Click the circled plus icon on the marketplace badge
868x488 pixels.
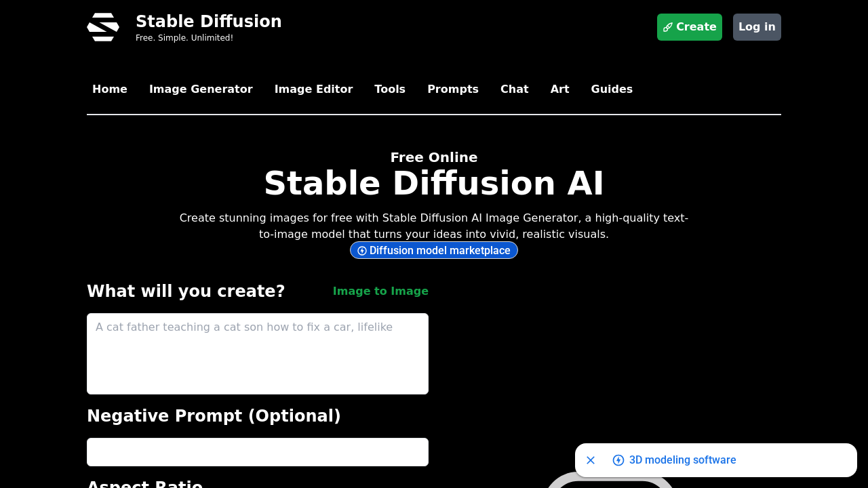coord(361,250)
